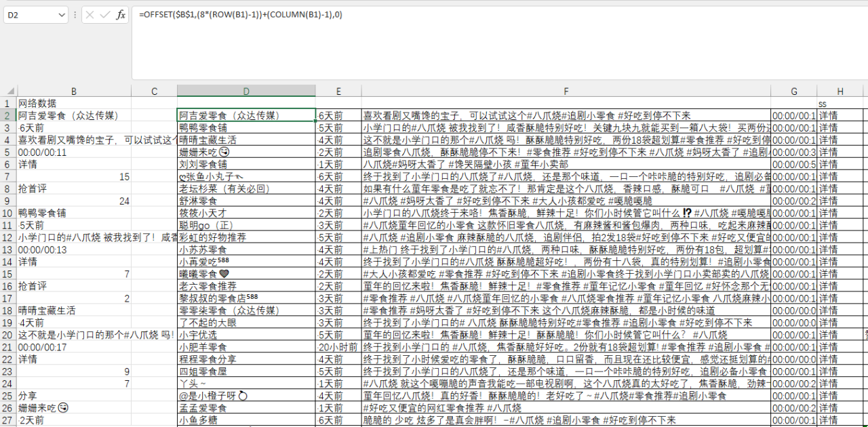The image size is (868, 427).
Task: Click cell 00:00/00:13 in column B
Action: pos(74,250)
